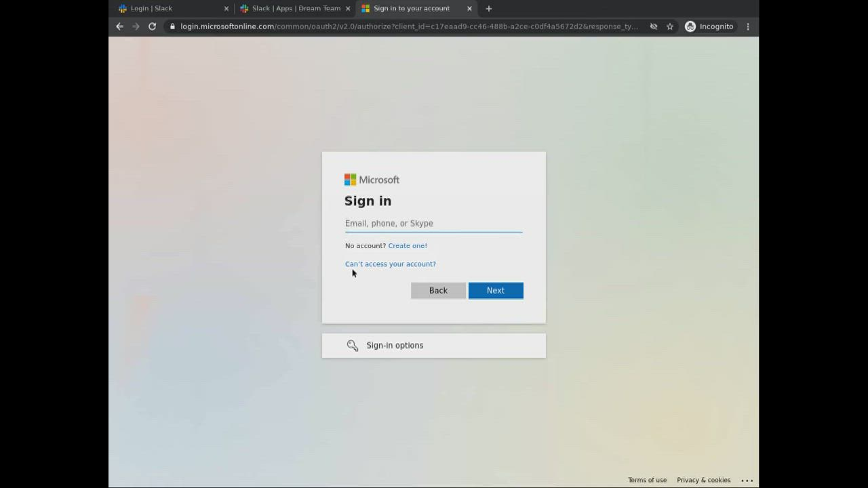Switch to the Slack Apps Dream Team tab
Image resolution: width=868 pixels, height=488 pixels.
[x=296, y=8]
